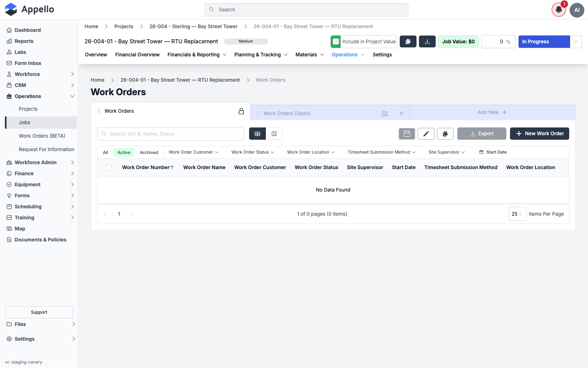Click the lock icon on Work Orders tab
The image size is (588, 375).
coord(241,111)
